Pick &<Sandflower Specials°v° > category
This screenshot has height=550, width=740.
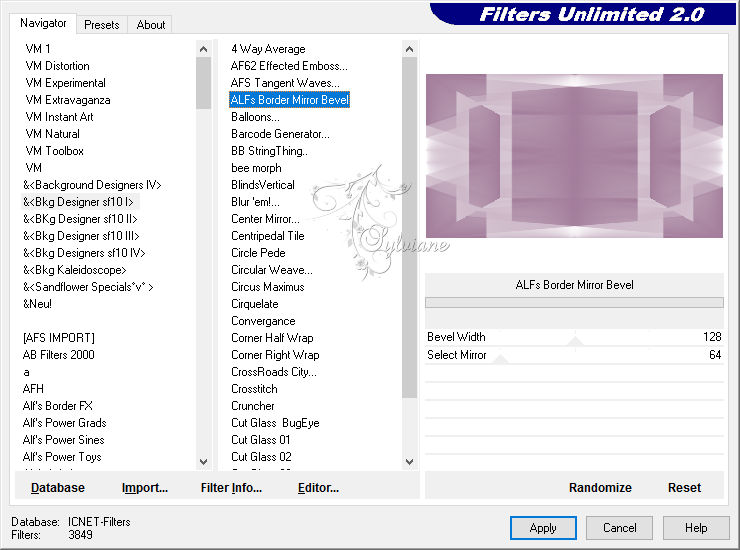coord(88,287)
